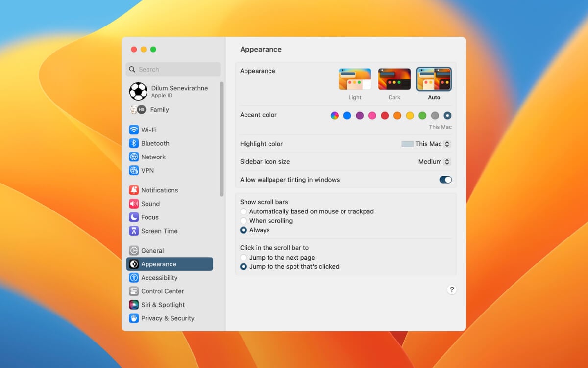Click the Notifications bell icon

click(134, 190)
